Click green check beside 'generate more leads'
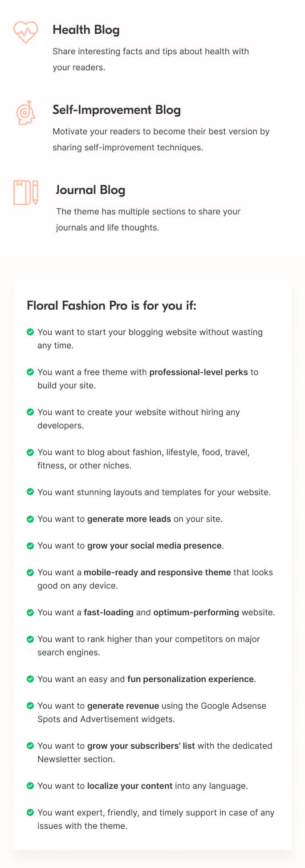This screenshot has width=305, height=868. click(30, 519)
